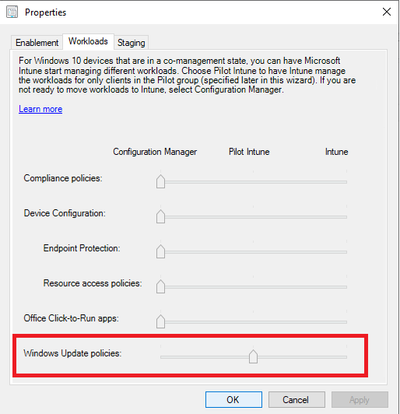Confirm changes with the OK button
This screenshot has height=414, width=400.
click(233, 400)
